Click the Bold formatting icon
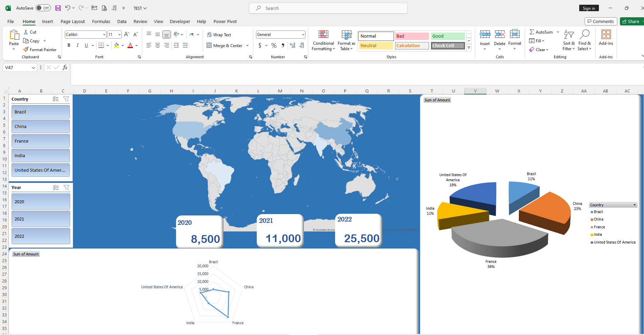The image size is (644, 335). (69, 45)
